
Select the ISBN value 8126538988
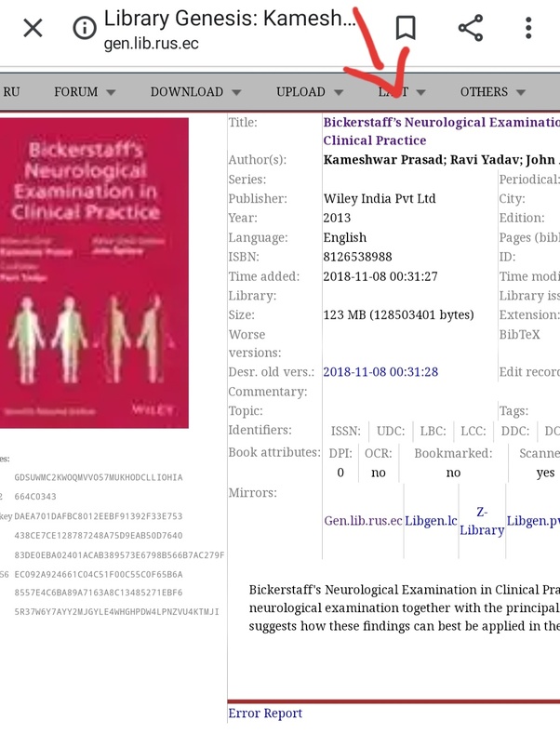[x=357, y=257]
